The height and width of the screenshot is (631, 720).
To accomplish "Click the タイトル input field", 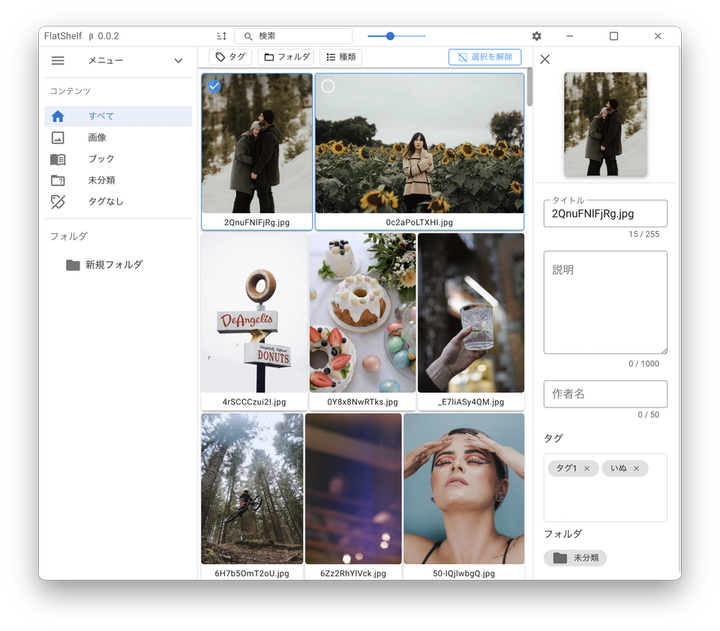I will point(605,214).
